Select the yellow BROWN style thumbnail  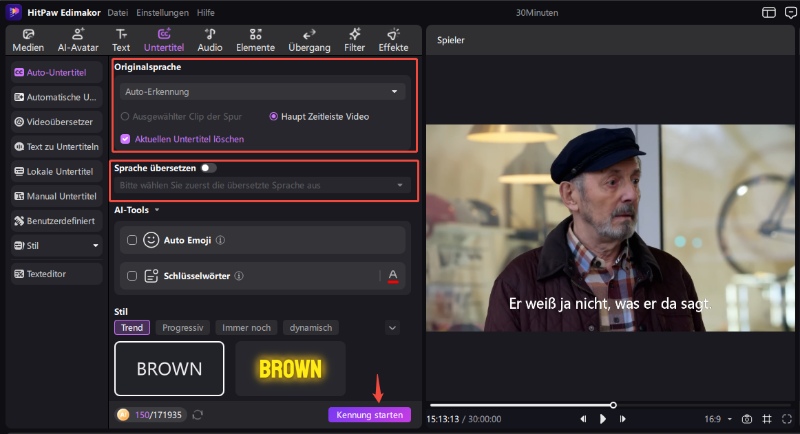(x=290, y=368)
